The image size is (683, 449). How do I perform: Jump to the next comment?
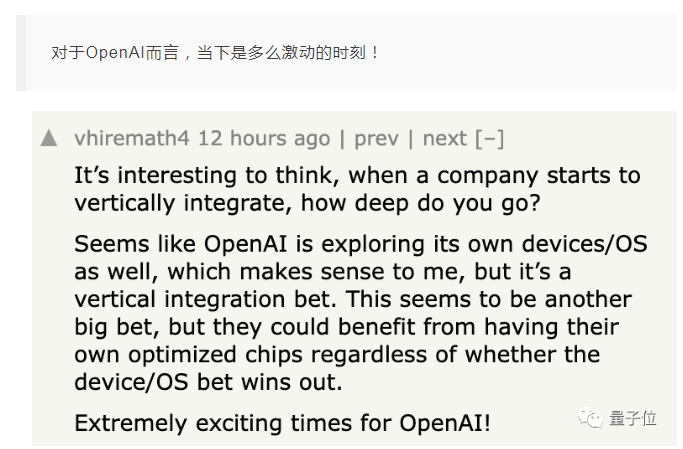point(445,138)
